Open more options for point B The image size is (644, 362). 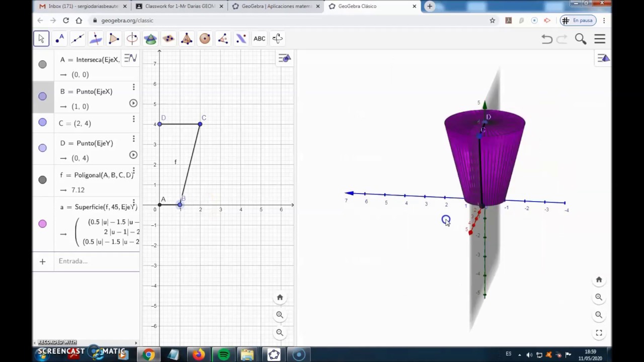tap(133, 87)
